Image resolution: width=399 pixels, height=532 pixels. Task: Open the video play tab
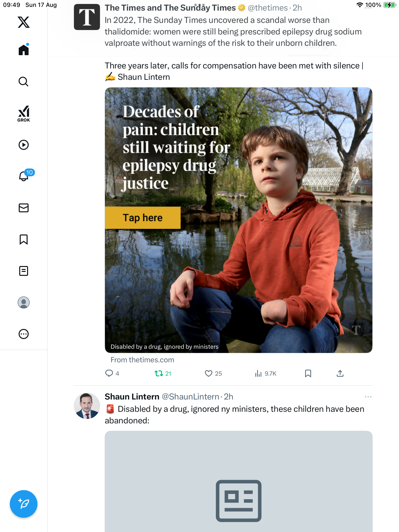tap(24, 145)
